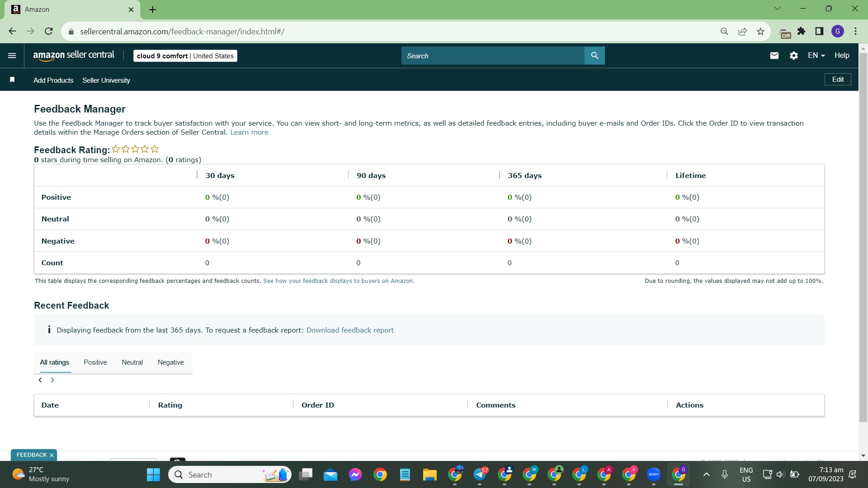Click the page vertical scrollbar
The image size is (868, 488).
pyautogui.click(x=863, y=237)
